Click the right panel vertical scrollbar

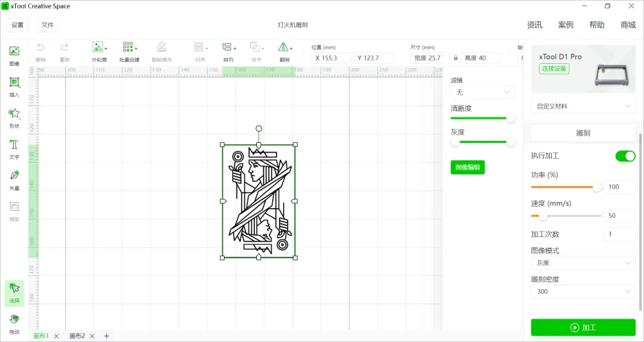pyautogui.click(x=641, y=222)
